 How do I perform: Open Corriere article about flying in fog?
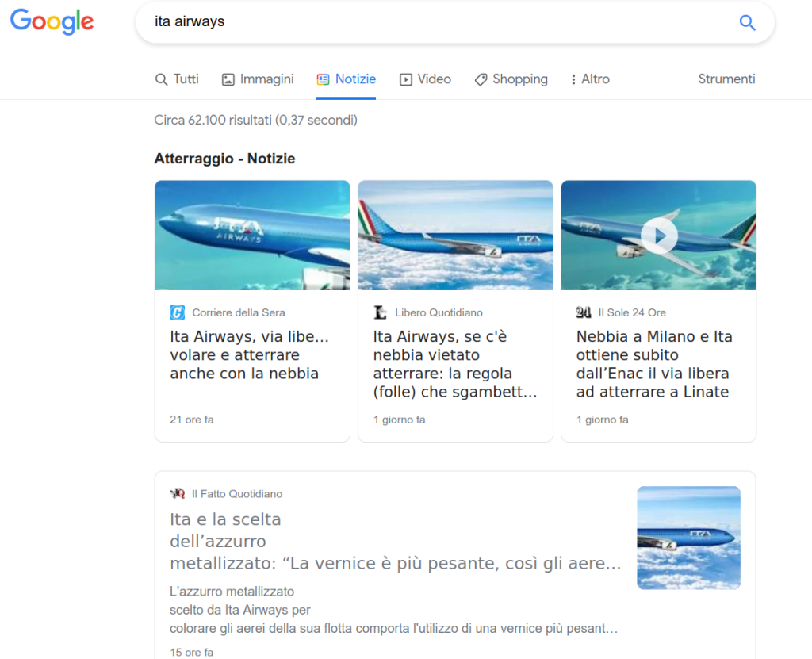pos(249,355)
